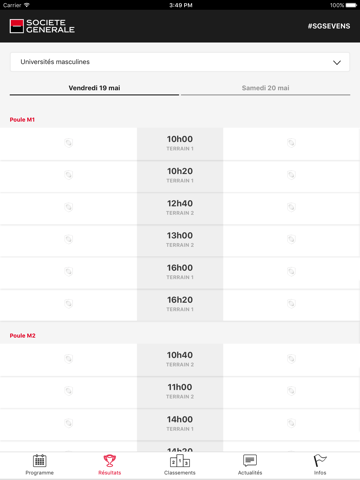
Task: Open the 10h40 Terrain 2 match in Poule M2
Action: click(x=180, y=359)
